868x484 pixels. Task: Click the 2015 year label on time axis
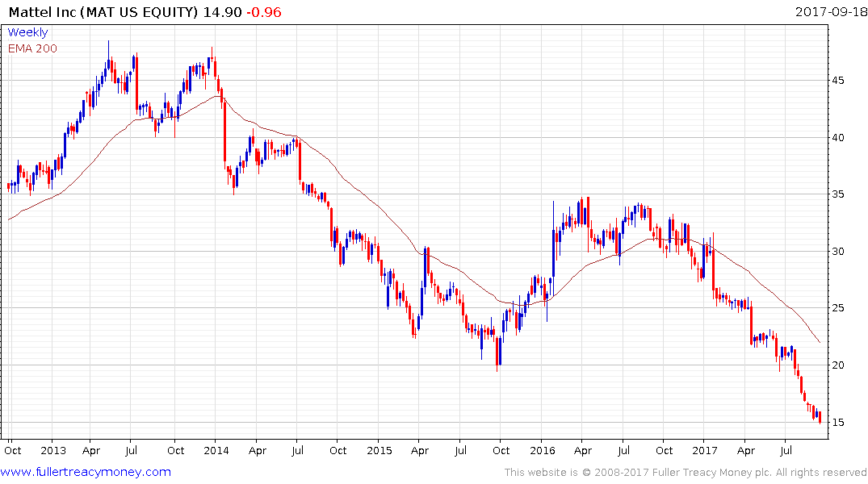tap(379, 450)
